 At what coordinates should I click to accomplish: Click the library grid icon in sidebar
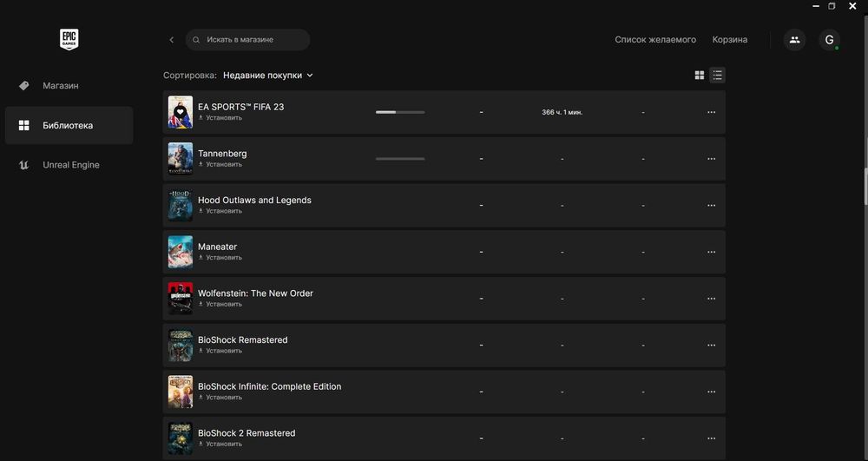23,126
